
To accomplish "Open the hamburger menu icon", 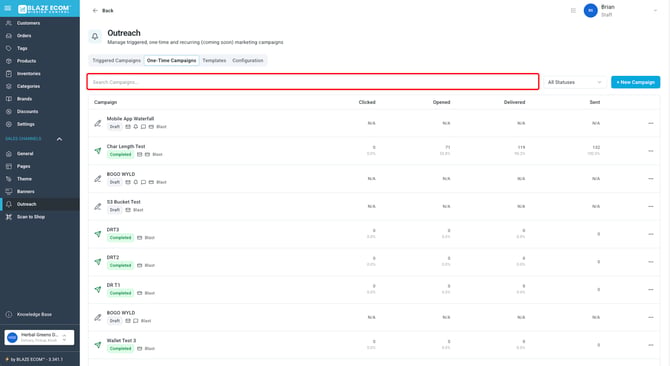I will pyautogui.click(x=8, y=8).
